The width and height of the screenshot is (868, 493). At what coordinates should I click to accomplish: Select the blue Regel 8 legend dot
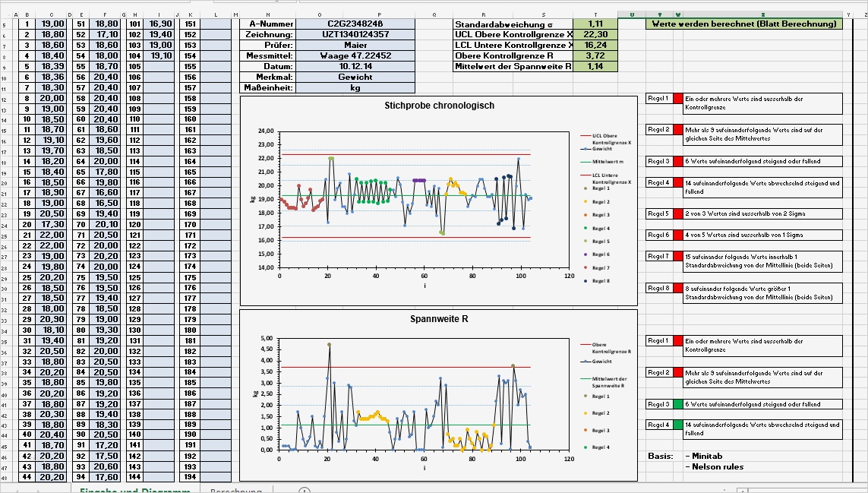[x=585, y=280]
